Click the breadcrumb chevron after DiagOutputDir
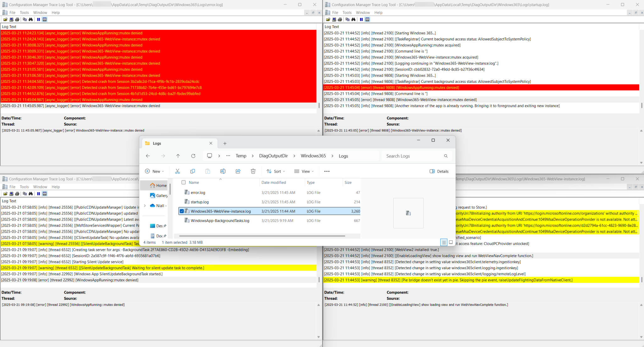Viewport: 644px width, 347px height. coord(294,156)
